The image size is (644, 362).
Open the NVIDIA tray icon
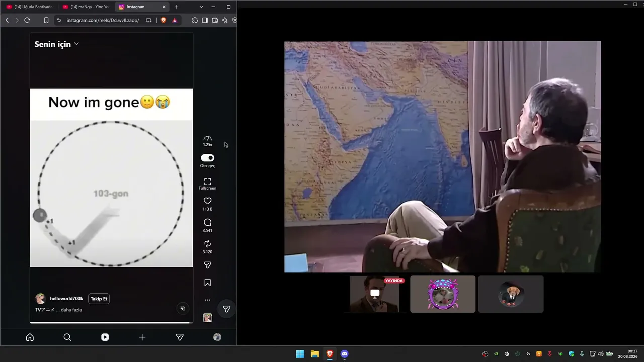click(496, 354)
